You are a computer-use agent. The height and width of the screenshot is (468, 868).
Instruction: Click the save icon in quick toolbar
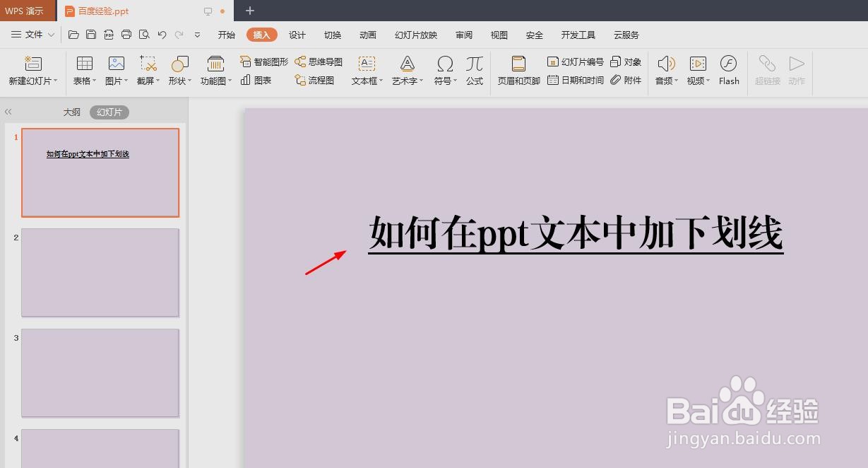[x=91, y=35]
